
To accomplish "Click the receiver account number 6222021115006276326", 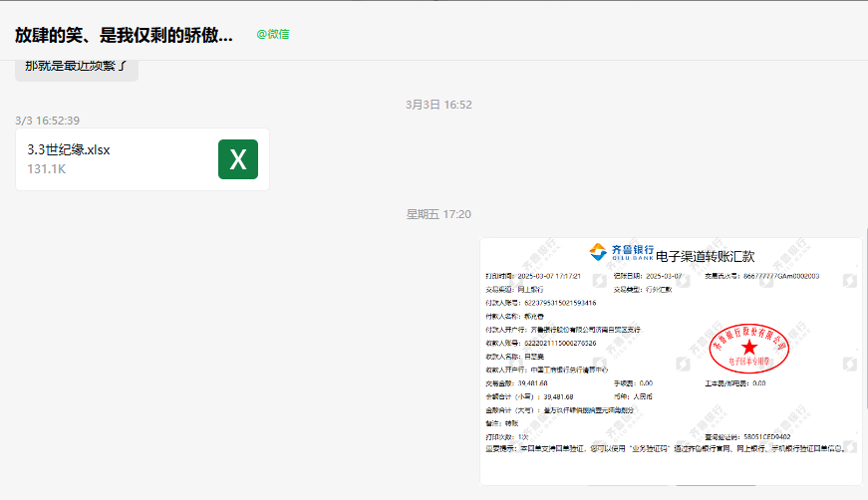I will (x=560, y=343).
